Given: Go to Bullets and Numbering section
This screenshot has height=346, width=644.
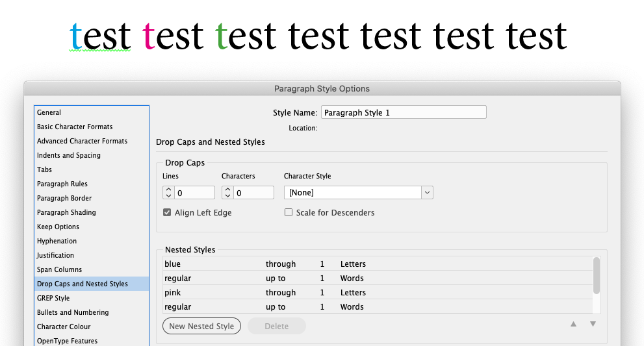Looking at the screenshot, I should (x=73, y=312).
